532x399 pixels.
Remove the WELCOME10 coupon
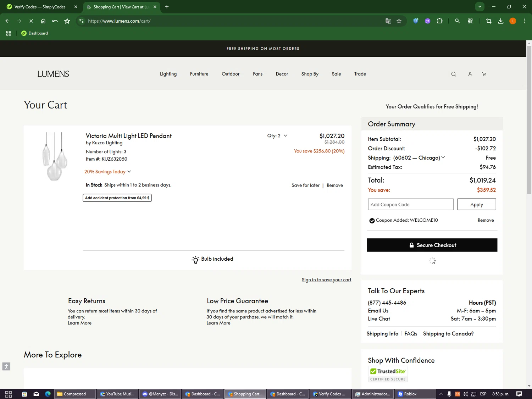486,220
